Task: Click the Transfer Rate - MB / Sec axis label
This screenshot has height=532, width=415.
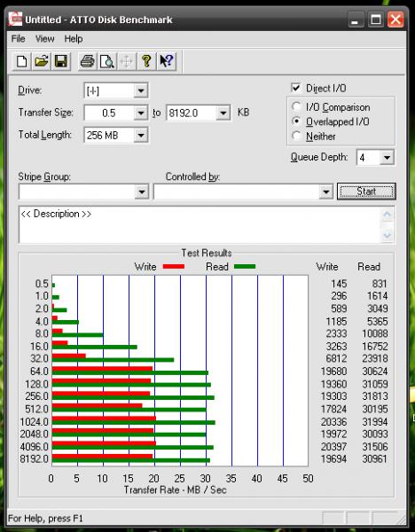Action: (175, 490)
